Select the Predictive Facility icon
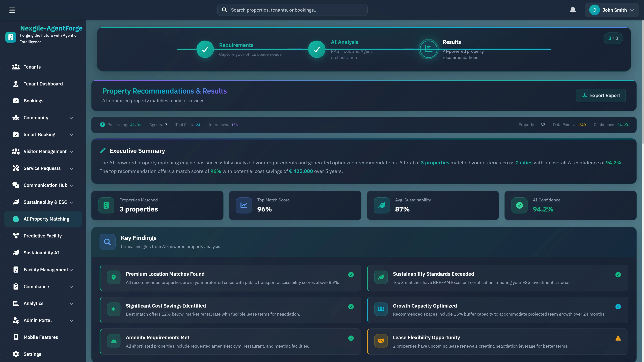This screenshot has width=644, height=362. [16, 236]
